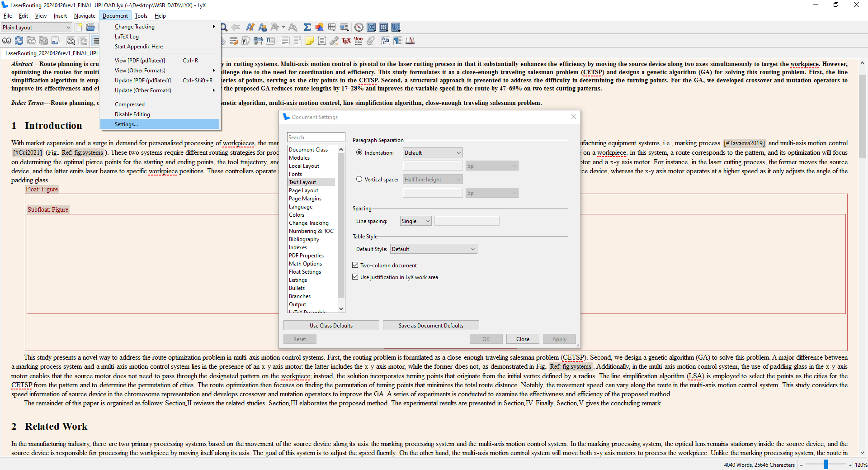868x470 pixels.
Task: Open the Navigate menu
Action: point(85,15)
